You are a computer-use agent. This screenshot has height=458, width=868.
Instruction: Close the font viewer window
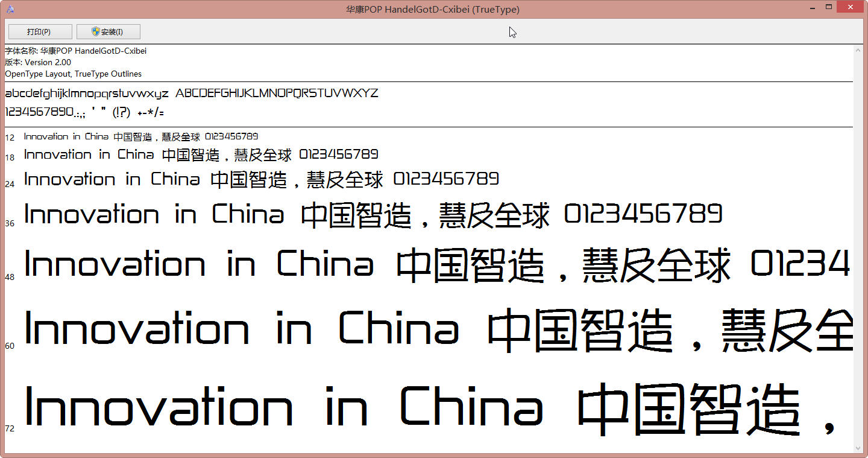(x=850, y=7)
